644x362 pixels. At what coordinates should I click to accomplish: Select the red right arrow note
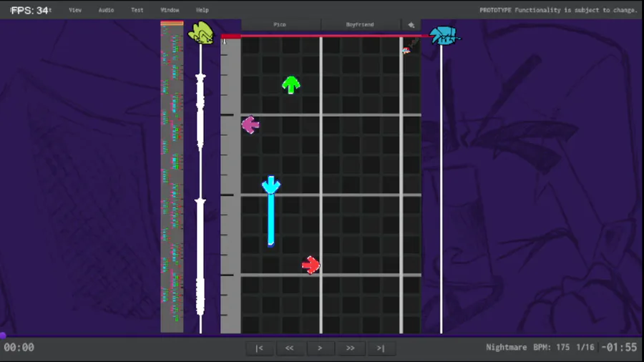(x=311, y=265)
